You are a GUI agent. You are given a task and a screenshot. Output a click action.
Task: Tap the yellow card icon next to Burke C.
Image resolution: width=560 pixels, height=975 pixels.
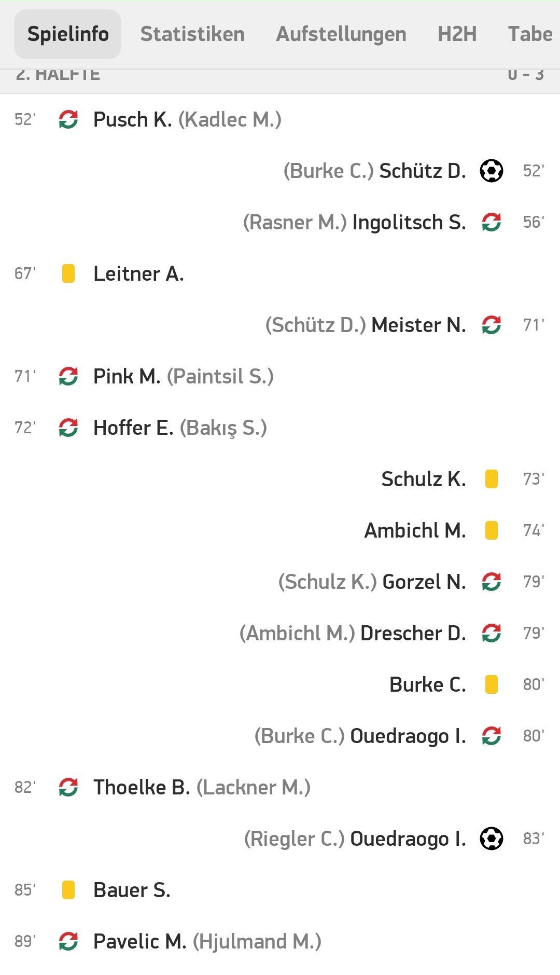click(x=491, y=684)
